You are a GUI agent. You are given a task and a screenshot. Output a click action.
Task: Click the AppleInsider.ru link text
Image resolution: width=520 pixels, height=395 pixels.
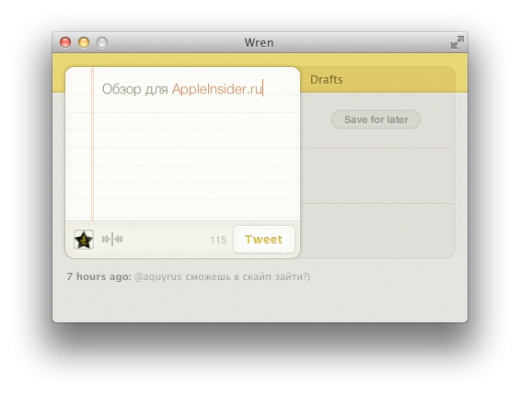tap(217, 89)
